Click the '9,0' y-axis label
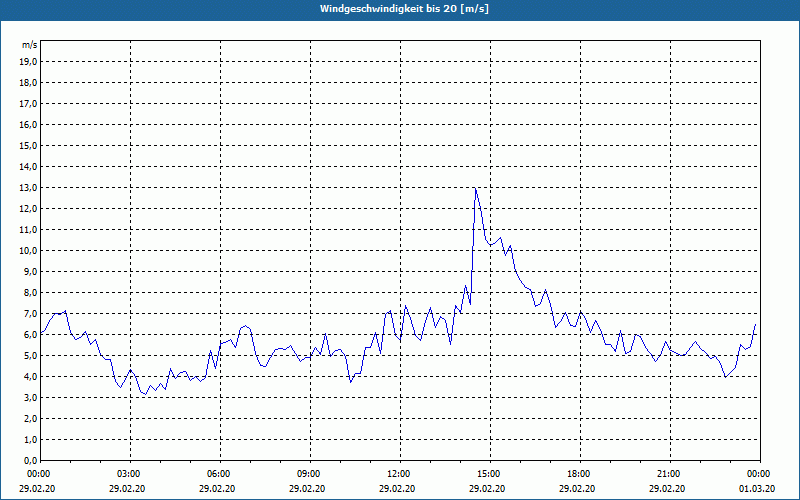Screen dimensions: 800x500 coord(31,271)
